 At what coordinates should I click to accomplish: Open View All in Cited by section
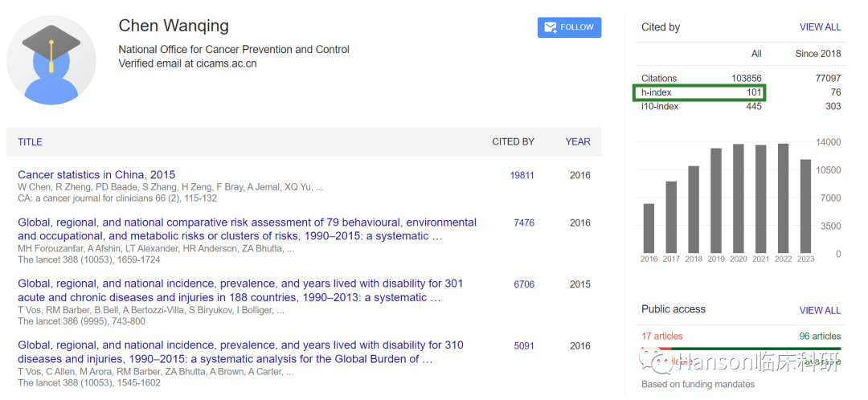820,27
